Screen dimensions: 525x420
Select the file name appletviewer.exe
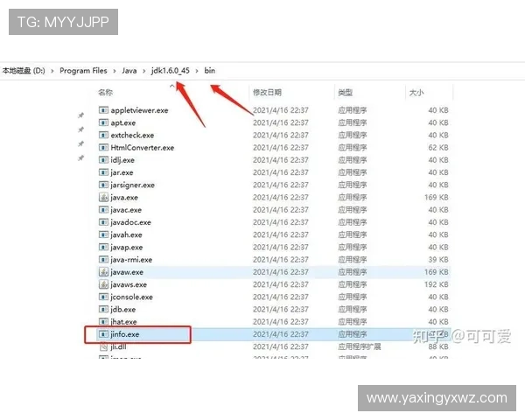(140, 110)
